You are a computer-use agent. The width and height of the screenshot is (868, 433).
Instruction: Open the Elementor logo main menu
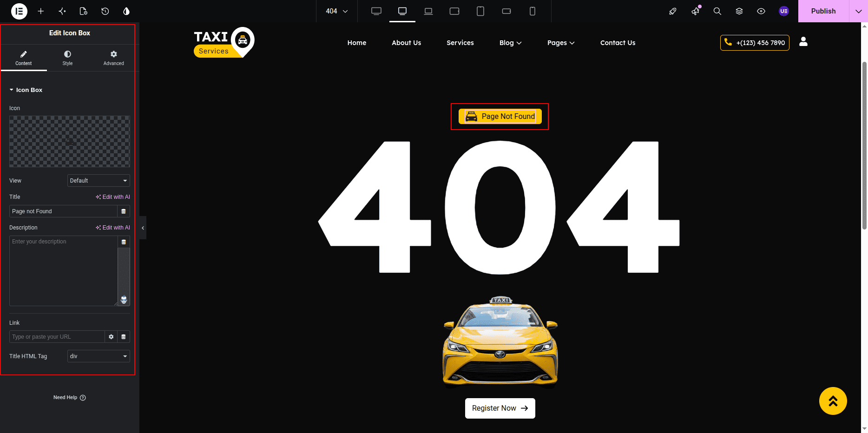[19, 11]
